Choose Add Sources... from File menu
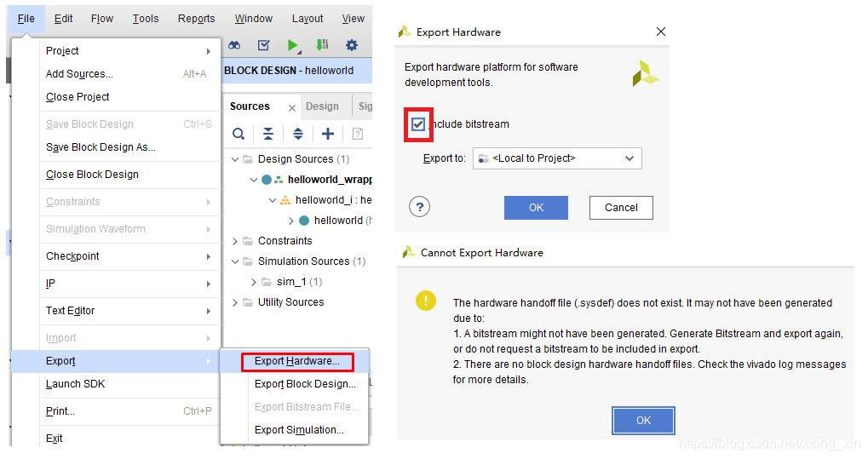The width and height of the screenshot is (868, 459). pyautogui.click(x=79, y=73)
